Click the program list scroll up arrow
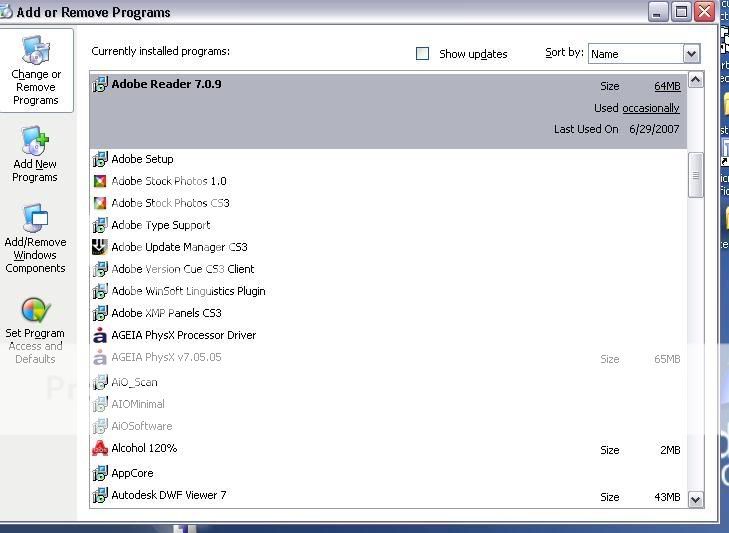 696,80
